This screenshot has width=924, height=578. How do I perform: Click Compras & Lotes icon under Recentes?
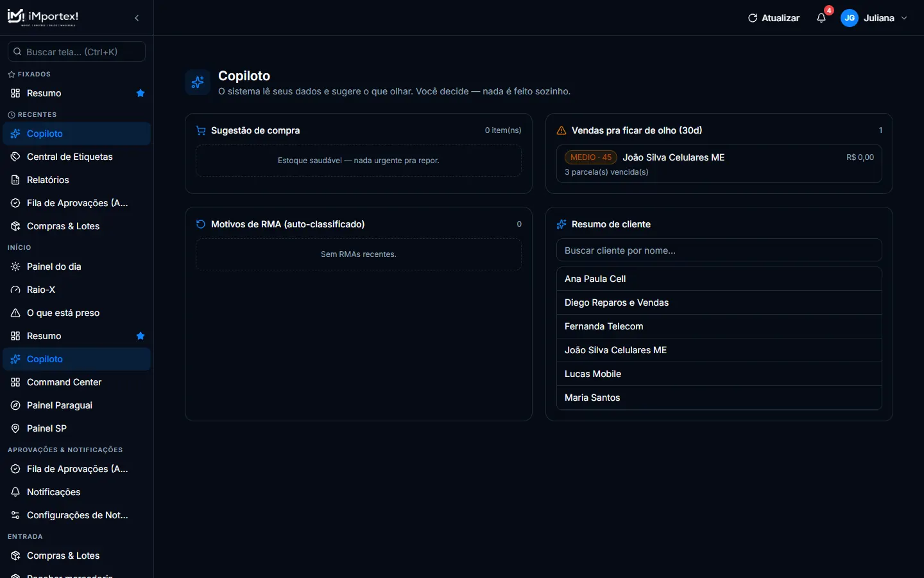coord(15,226)
